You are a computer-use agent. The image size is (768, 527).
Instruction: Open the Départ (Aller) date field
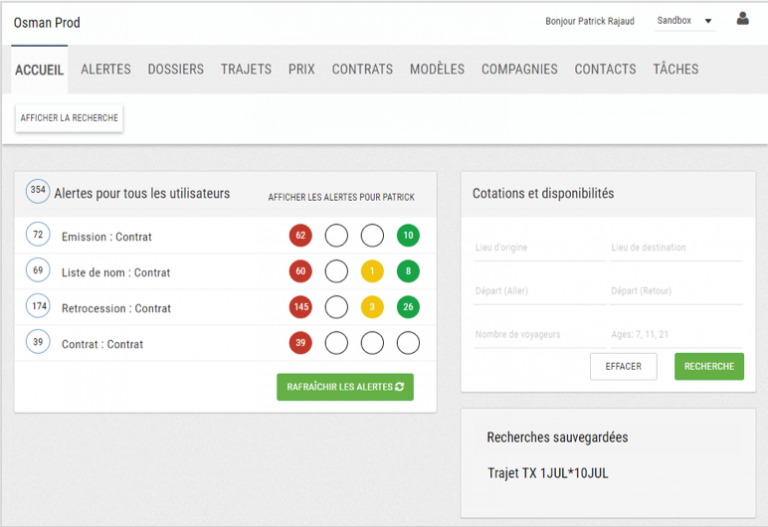pos(539,291)
